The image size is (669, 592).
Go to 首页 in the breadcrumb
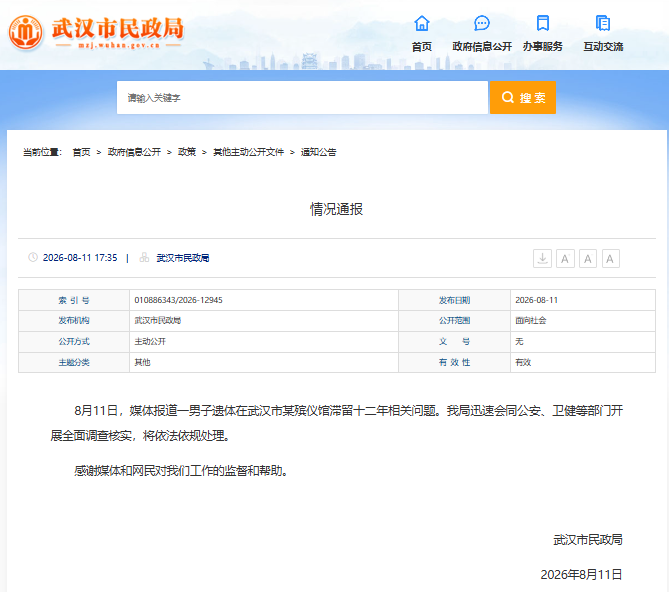81,152
